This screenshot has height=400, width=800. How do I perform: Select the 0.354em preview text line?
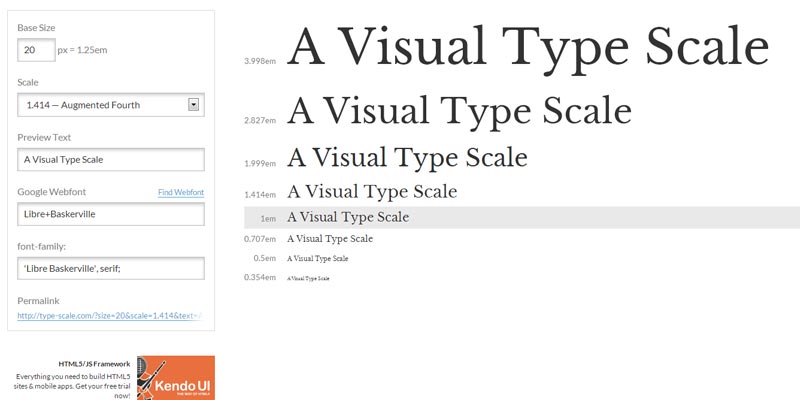[x=308, y=277]
